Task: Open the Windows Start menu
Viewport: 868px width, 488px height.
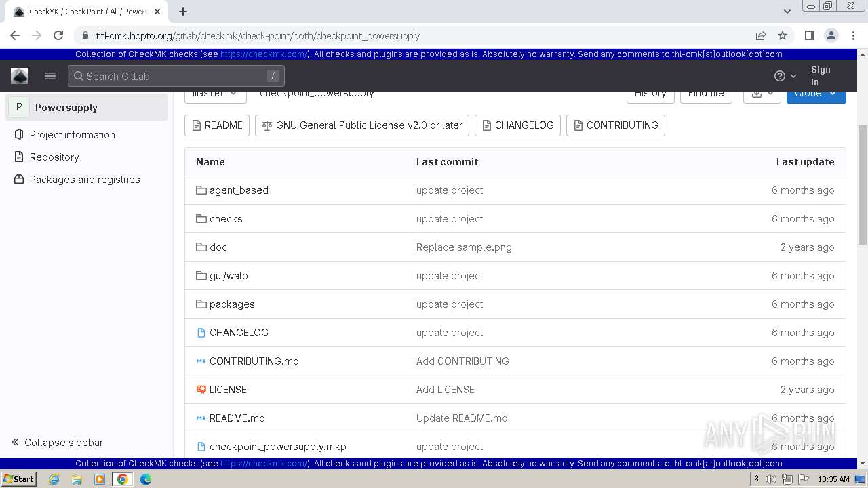Action: (x=19, y=479)
